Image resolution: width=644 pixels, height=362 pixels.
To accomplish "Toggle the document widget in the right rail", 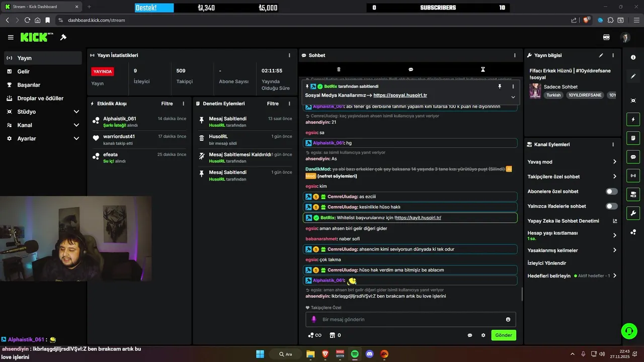I will click(633, 138).
